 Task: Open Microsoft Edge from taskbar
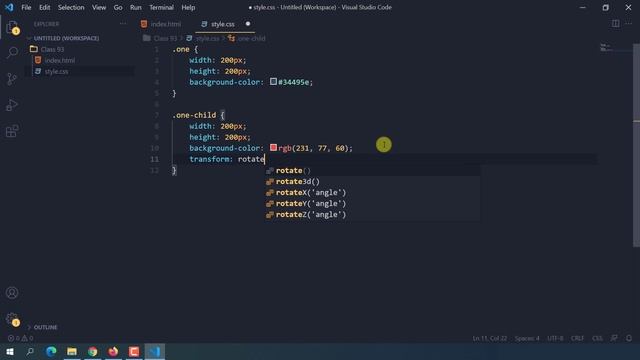[51, 351]
